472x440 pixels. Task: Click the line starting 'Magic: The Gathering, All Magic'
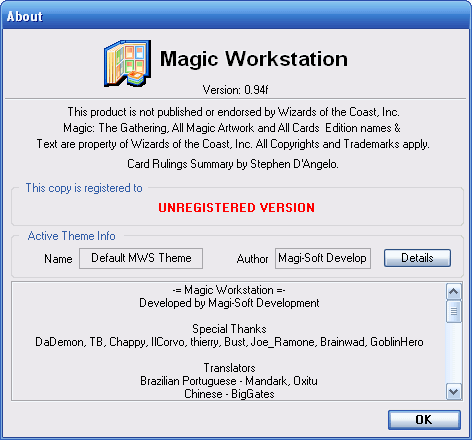(x=232, y=128)
